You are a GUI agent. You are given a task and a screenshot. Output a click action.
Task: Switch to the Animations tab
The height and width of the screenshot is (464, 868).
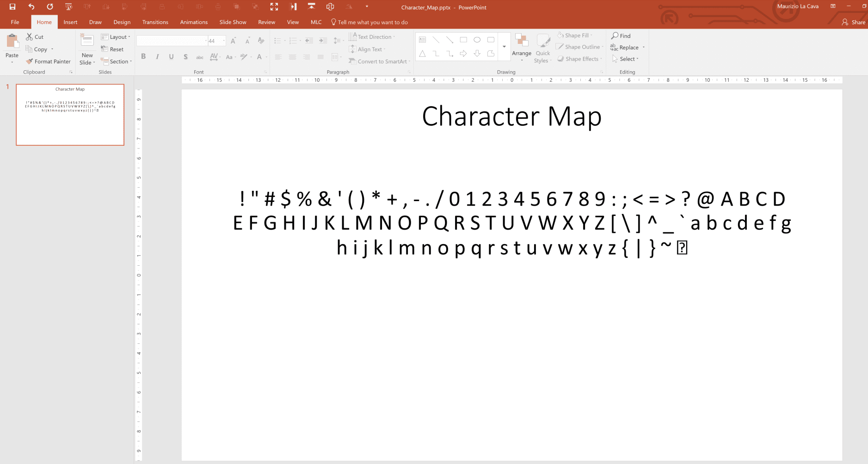click(x=193, y=22)
